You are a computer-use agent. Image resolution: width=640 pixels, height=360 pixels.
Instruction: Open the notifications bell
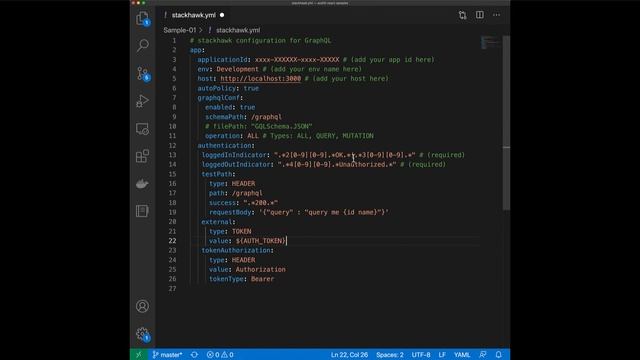pyautogui.click(x=499, y=355)
